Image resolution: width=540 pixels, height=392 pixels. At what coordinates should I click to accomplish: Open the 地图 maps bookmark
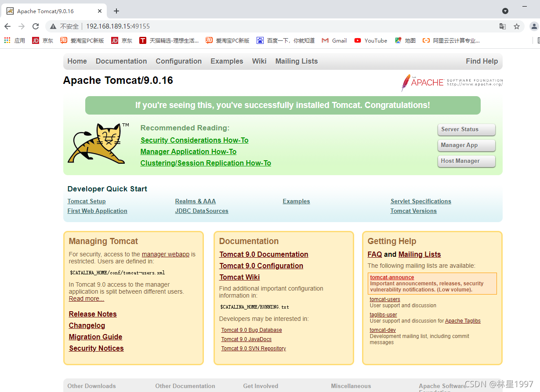coord(405,40)
